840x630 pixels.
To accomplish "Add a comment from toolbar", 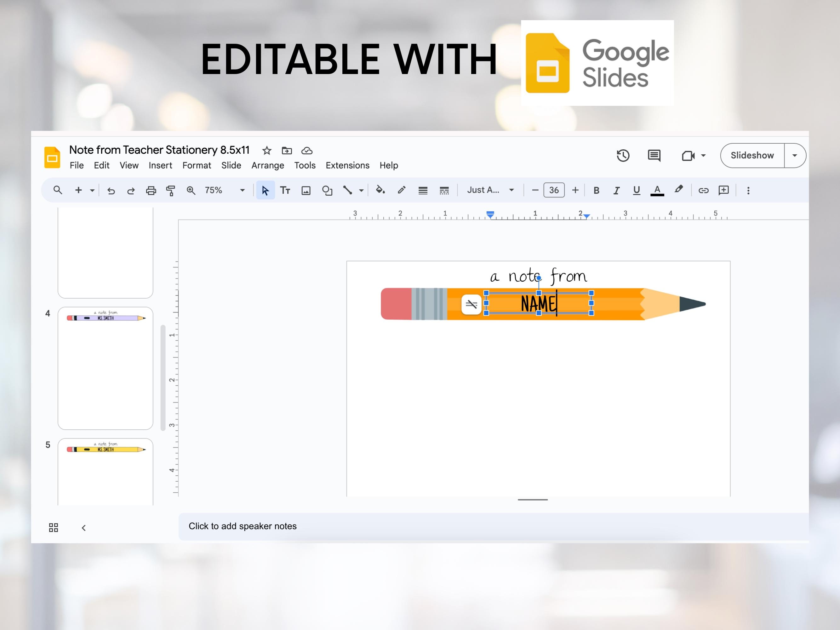I will 724,190.
